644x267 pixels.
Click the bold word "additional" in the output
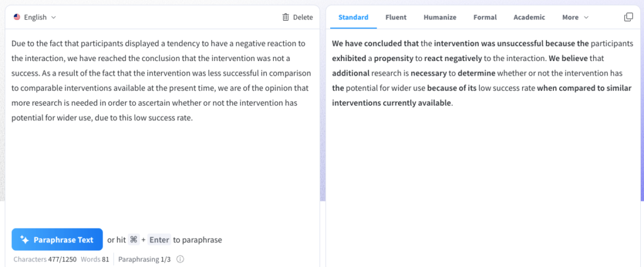click(352, 73)
